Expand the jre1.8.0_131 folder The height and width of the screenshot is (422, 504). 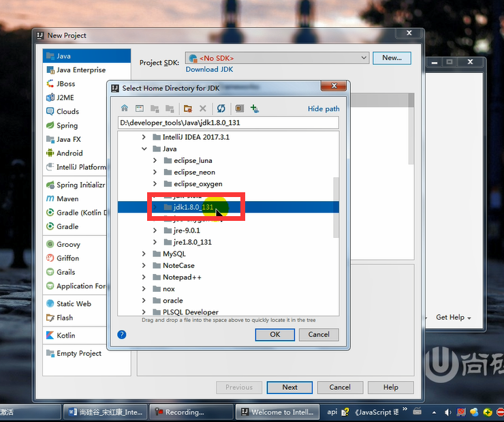pyautogui.click(x=155, y=242)
